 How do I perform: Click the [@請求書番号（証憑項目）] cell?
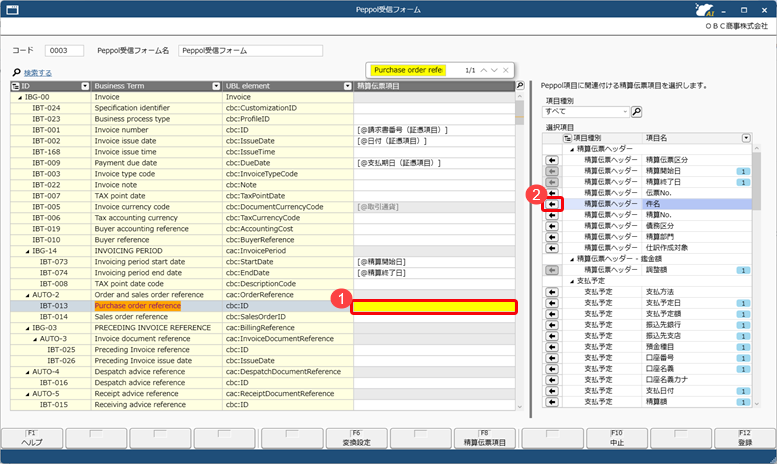pyautogui.click(x=434, y=130)
